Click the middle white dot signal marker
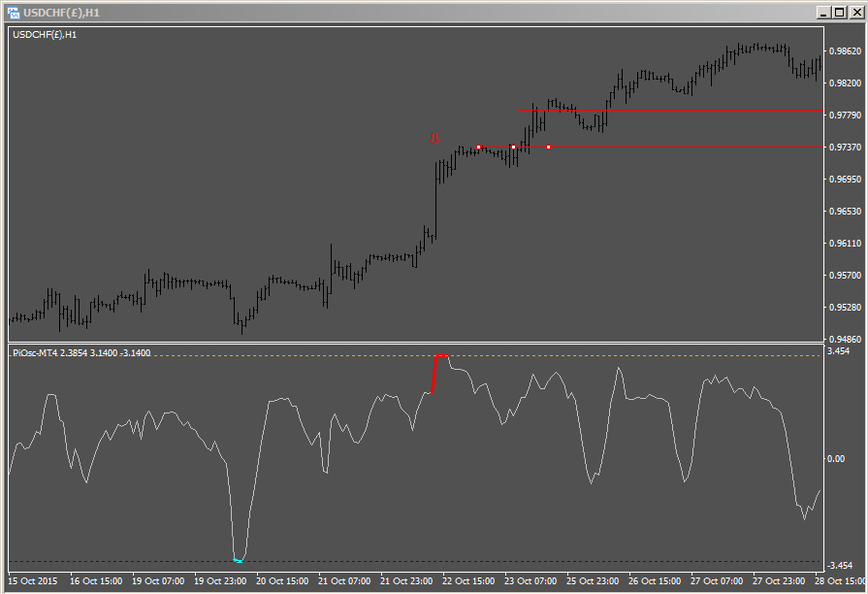The image size is (868, 594). 514,147
